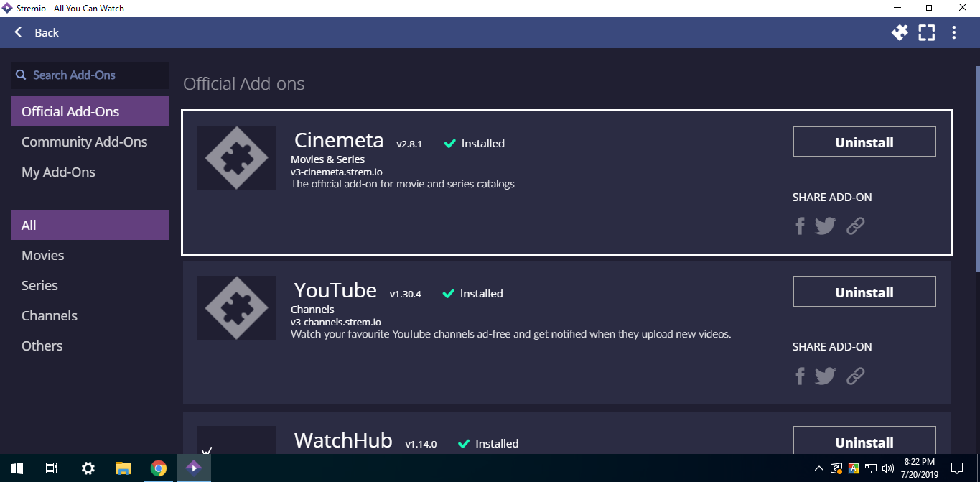Click the vertical scrollbar thumb
Screen dimensions: 980x482
977,169
